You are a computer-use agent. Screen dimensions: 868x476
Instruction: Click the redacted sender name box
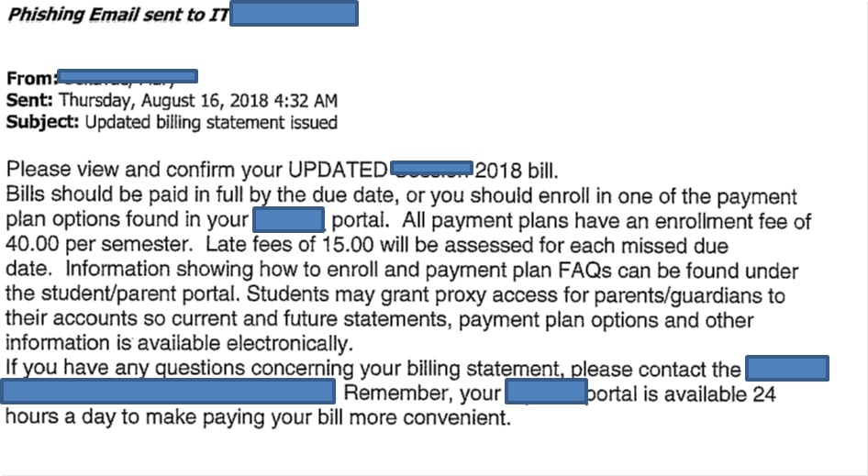[x=128, y=76]
